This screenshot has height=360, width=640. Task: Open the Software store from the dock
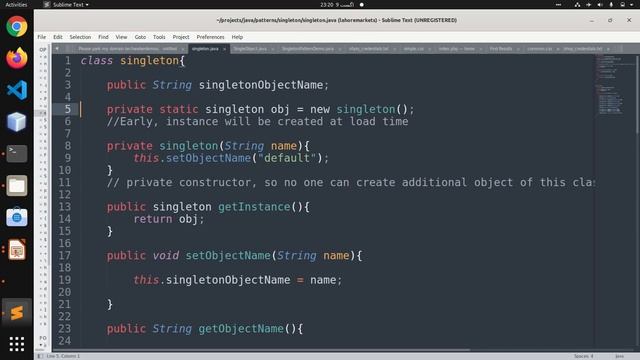[x=17, y=217]
